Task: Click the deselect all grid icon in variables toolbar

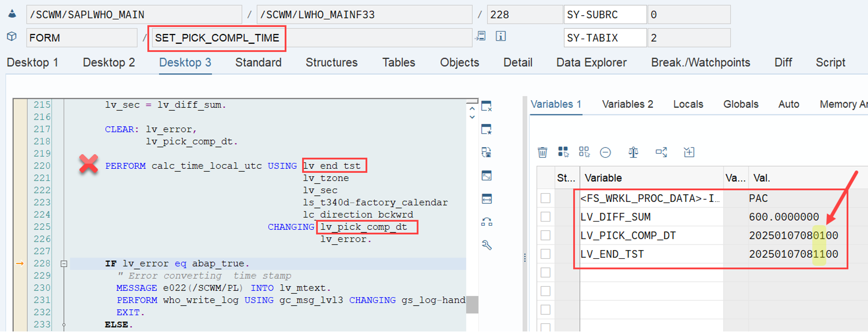Action: click(x=584, y=152)
